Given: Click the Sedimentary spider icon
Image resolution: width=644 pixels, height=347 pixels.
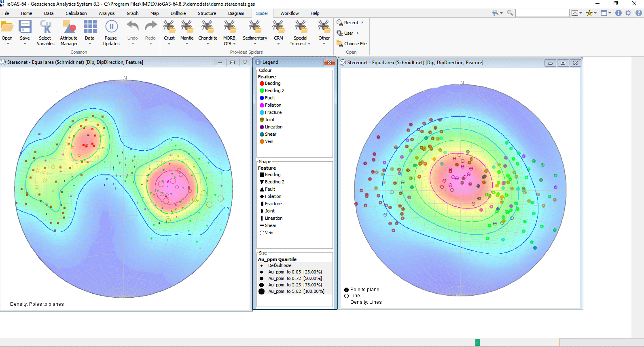Looking at the screenshot, I should (x=254, y=27).
